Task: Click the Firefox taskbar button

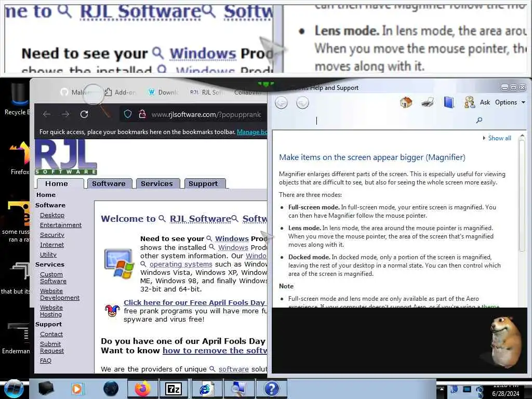Action: point(142,389)
